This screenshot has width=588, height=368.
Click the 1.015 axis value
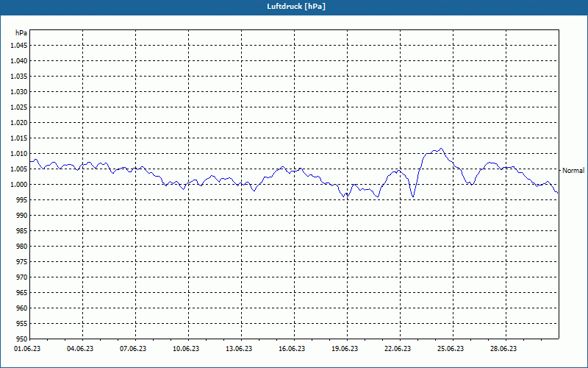[18, 138]
